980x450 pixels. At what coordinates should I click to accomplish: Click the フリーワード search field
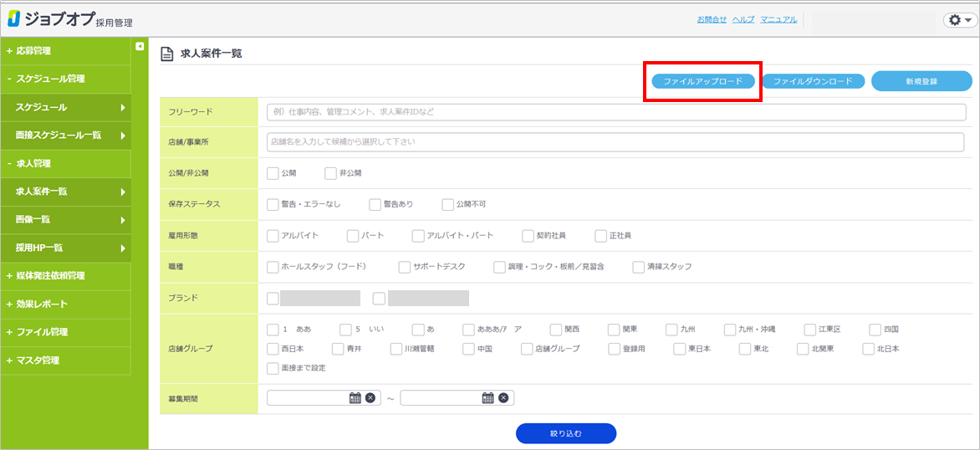615,112
